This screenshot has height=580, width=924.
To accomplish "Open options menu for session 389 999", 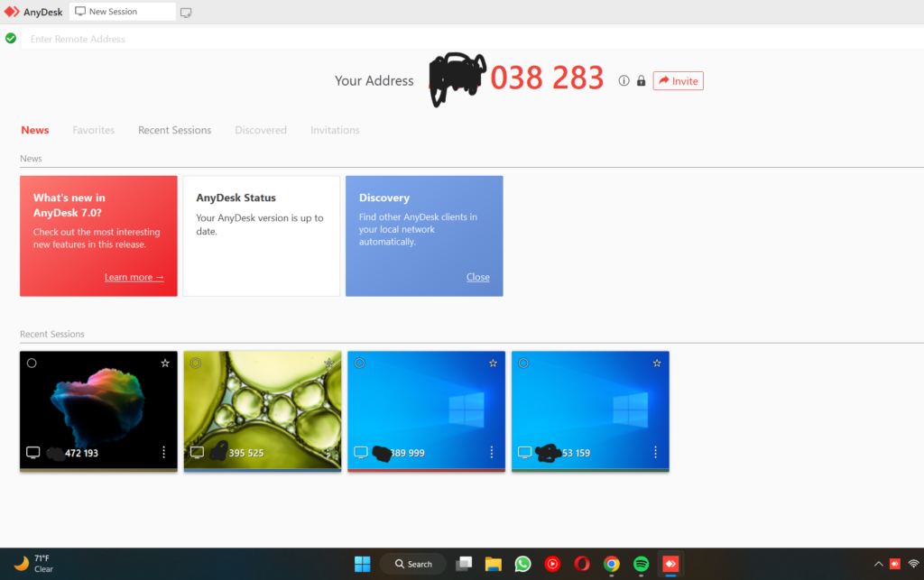I will (x=492, y=452).
